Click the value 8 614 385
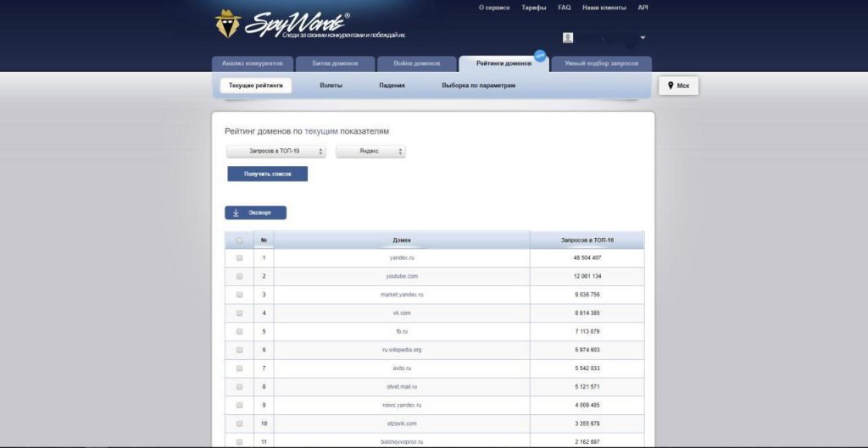This screenshot has width=868, height=448. point(587,313)
